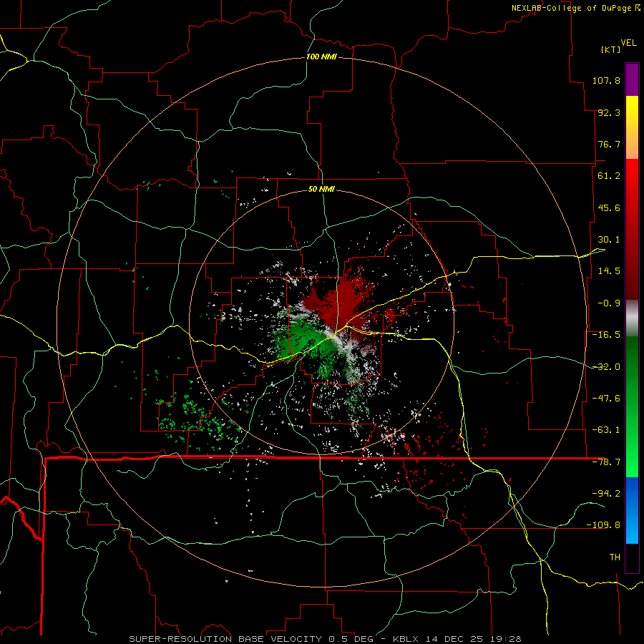The image size is (644, 644).
Task: Click the 45.6 legend value
Action: 609,208
